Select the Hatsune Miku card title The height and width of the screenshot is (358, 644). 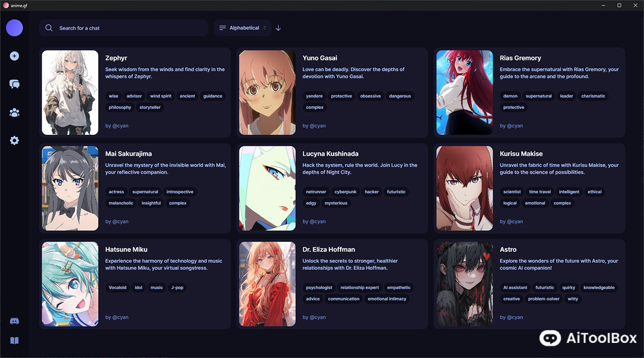click(126, 249)
